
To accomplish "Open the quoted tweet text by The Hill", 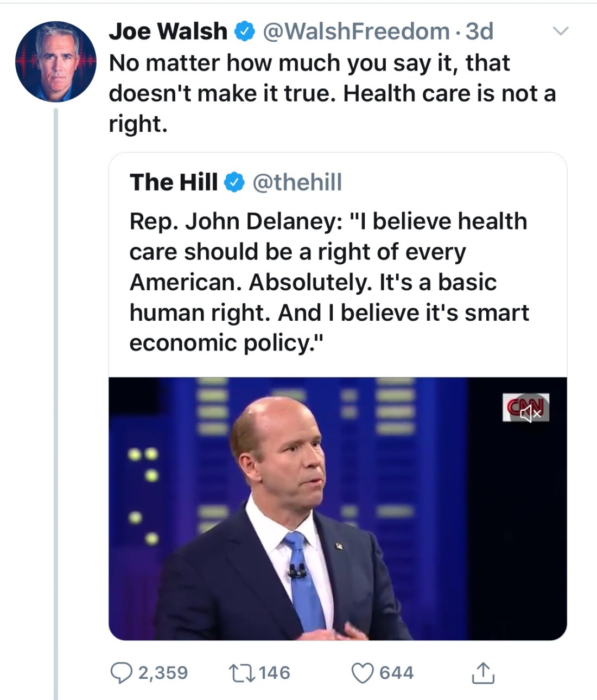I will pos(328,282).
